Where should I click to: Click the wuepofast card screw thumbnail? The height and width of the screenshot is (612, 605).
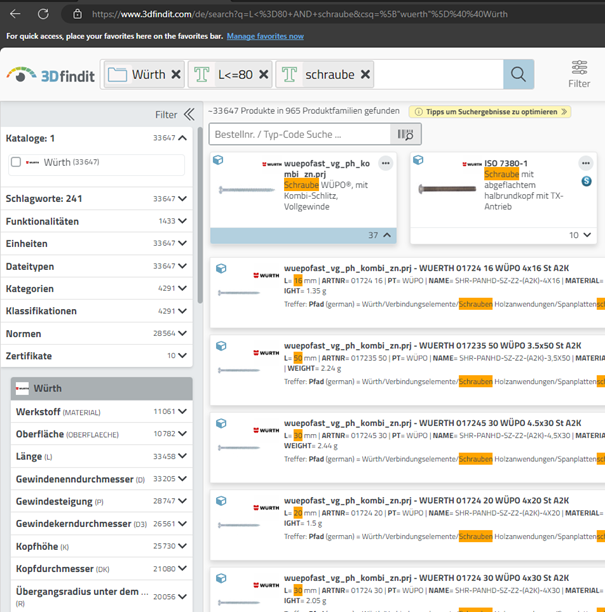click(247, 190)
